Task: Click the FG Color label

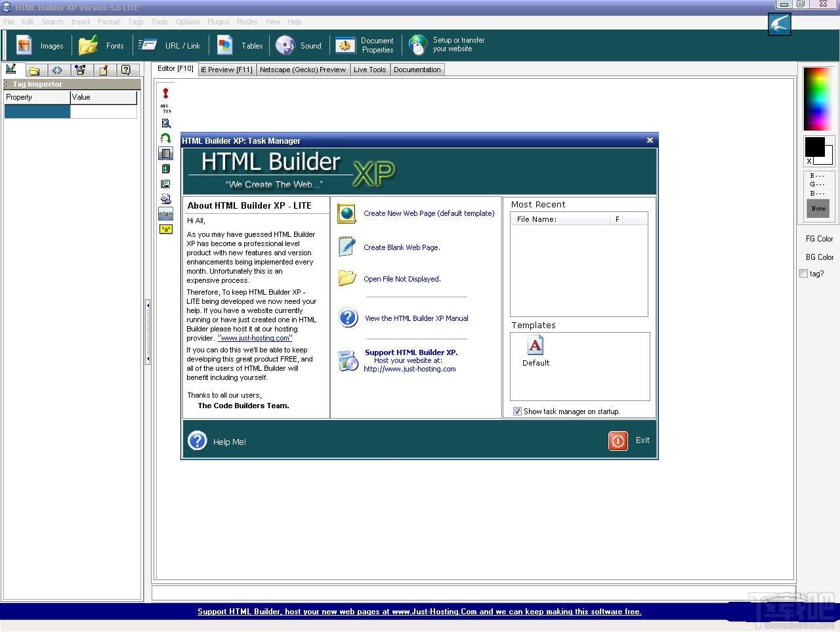Action: pos(820,239)
